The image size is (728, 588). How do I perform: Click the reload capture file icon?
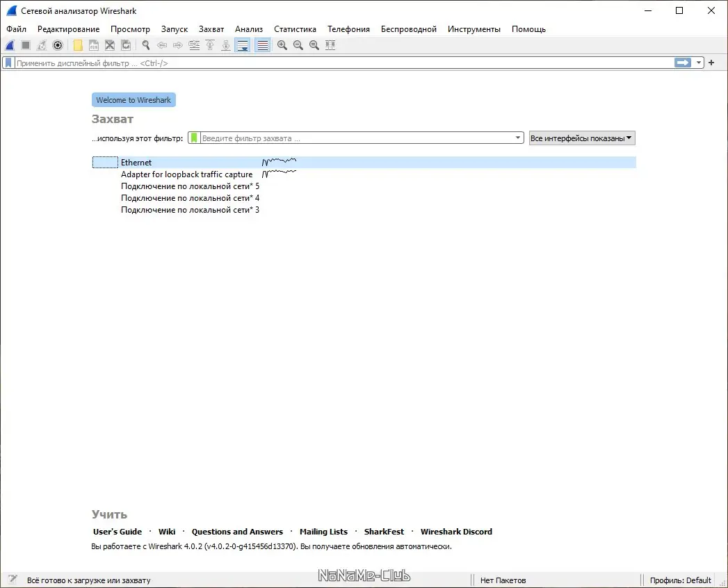pos(125,45)
